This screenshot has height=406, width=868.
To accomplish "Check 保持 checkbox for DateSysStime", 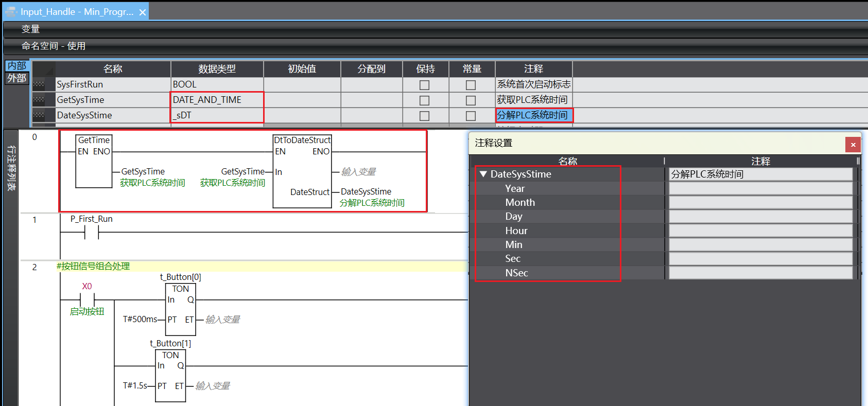I will point(424,116).
